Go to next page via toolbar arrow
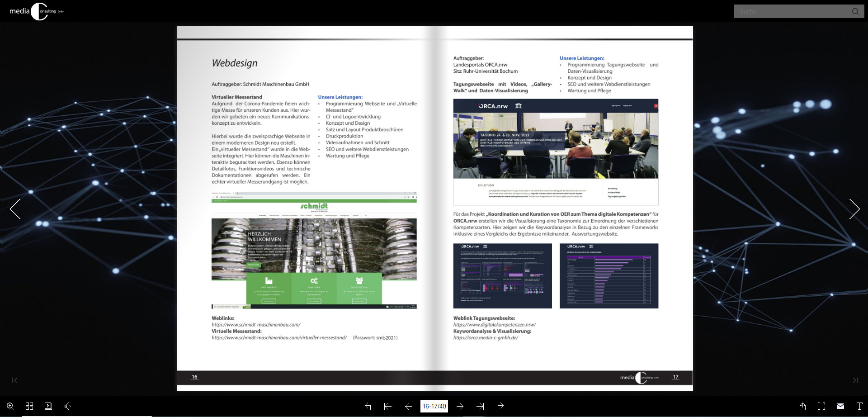The height and width of the screenshot is (417, 868). pos(460,406)
